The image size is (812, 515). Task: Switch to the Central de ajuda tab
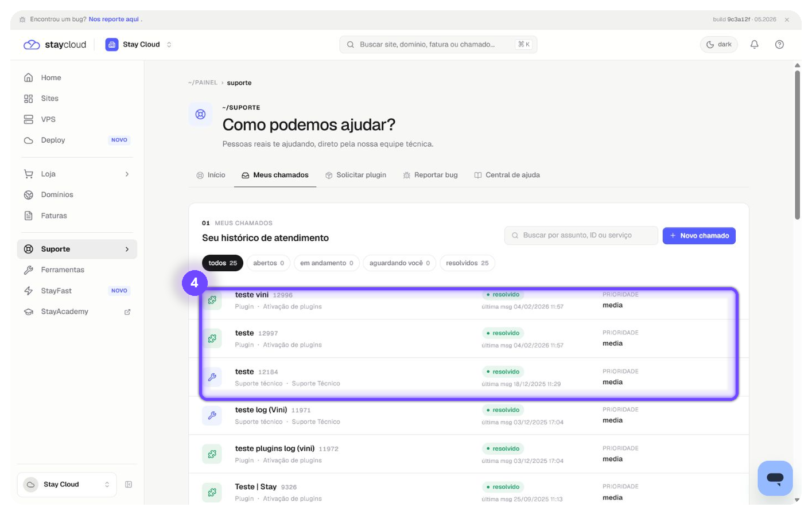pos(507,175)
